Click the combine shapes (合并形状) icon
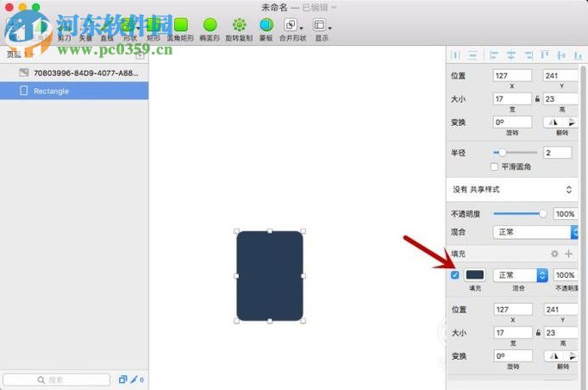 [291, 25]
